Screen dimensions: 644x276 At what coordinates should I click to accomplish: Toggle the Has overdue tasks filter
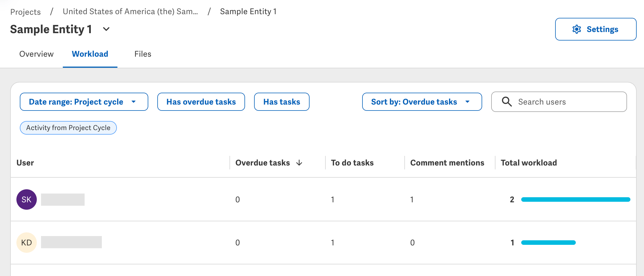pos(201,102)
